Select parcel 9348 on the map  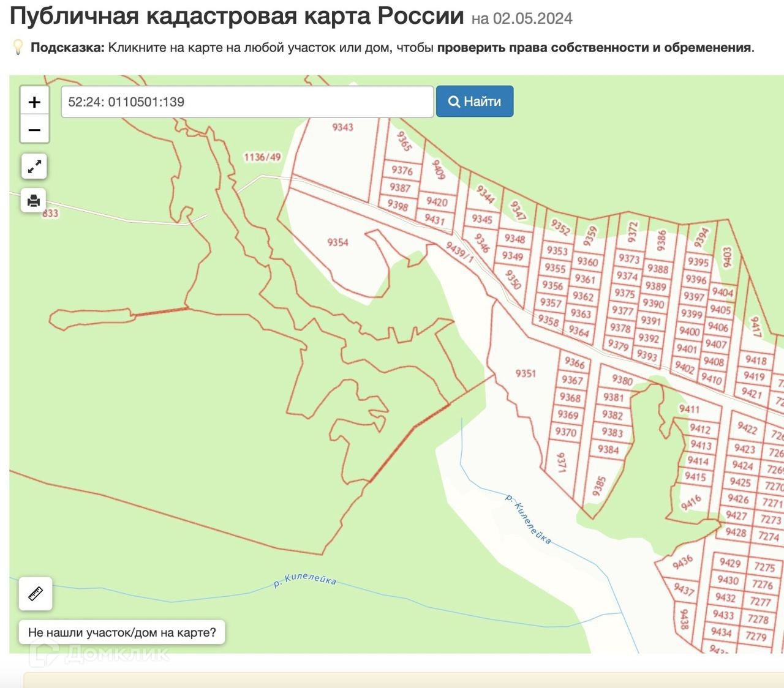click(x=514, y=239)
